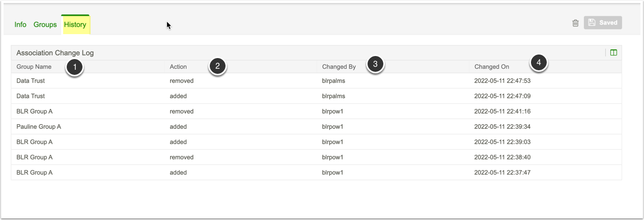Viewport: 644px width, 220px height.
Task: Select first Data Trust removed row
Action: click(31, 80)
